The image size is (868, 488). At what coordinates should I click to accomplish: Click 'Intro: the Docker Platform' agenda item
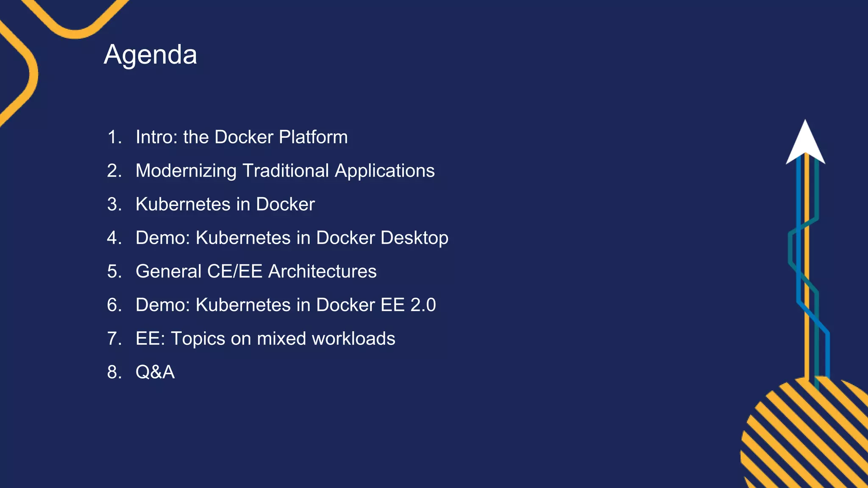click(242, 137)
